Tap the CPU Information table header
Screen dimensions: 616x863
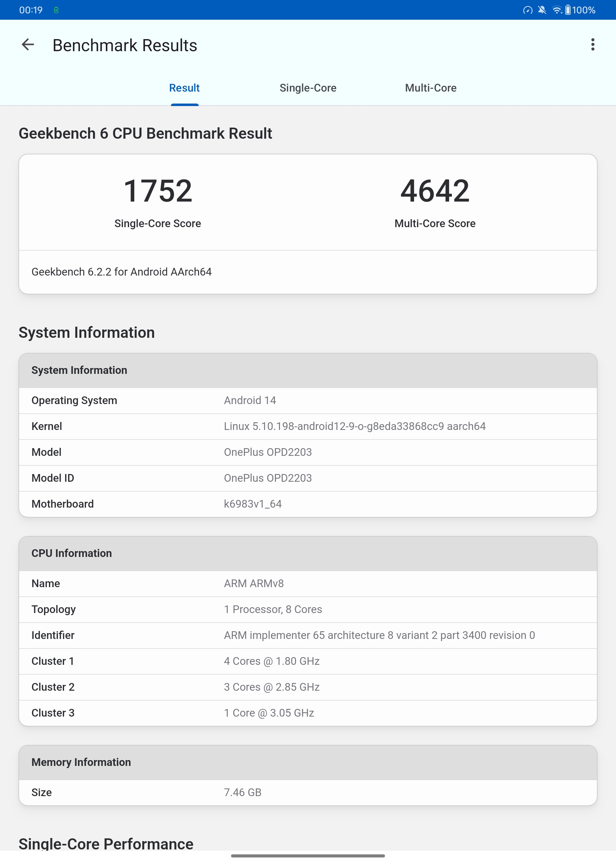click(x=308, y=553)
